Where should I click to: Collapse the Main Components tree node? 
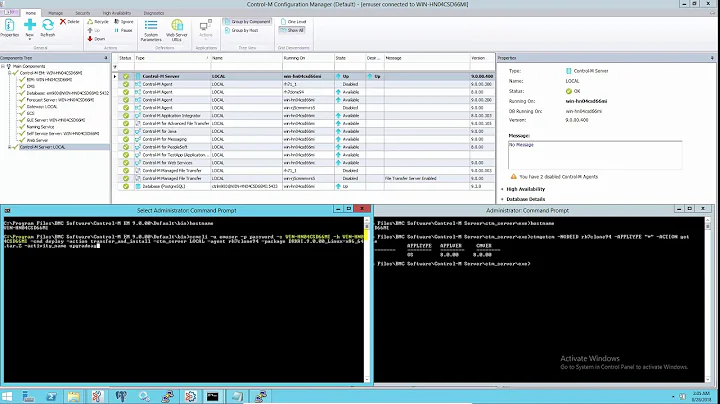(x=3, y=66)
